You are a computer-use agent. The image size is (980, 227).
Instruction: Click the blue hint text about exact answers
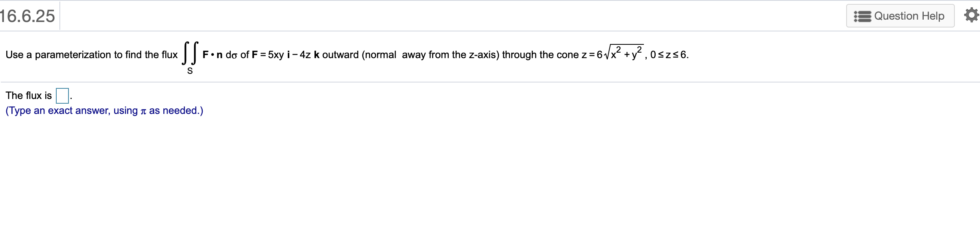pos(104,111)
